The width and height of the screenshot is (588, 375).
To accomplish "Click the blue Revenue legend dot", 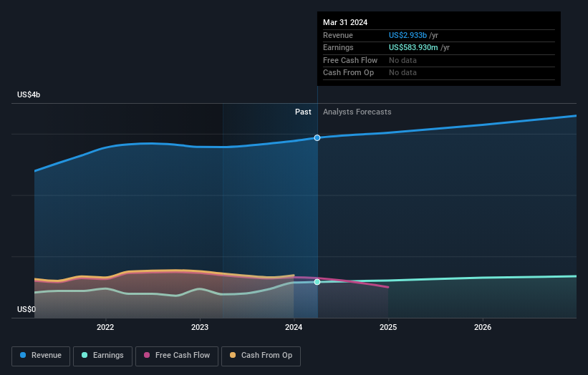I will point(23,355).
